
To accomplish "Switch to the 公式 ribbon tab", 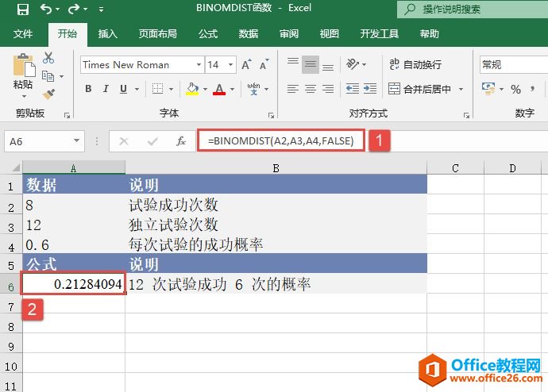I will [x=208, y=34].
